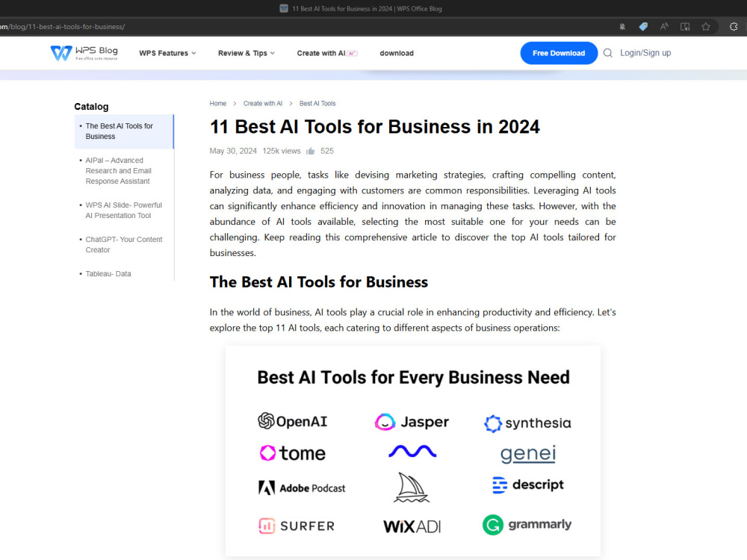Open Create with AI breadcrumb
Image resolution: width=747 pixels, height=560 pixels.
[262, 103]
